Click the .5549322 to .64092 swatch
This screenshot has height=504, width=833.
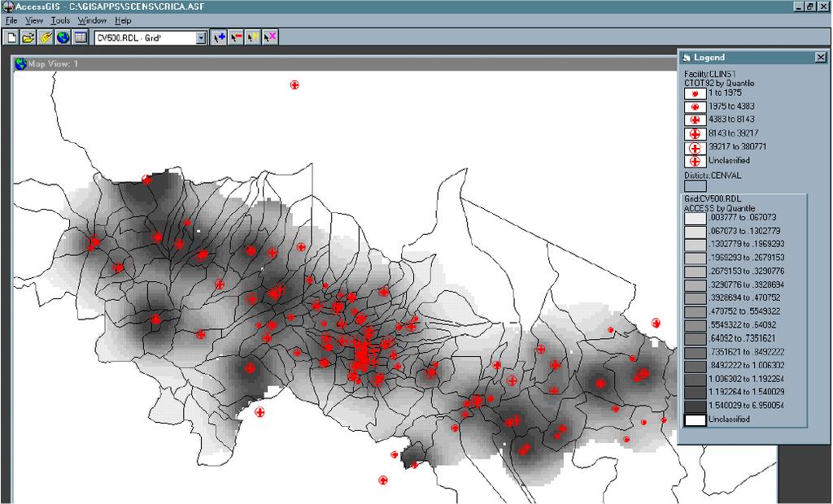point(695,325)
